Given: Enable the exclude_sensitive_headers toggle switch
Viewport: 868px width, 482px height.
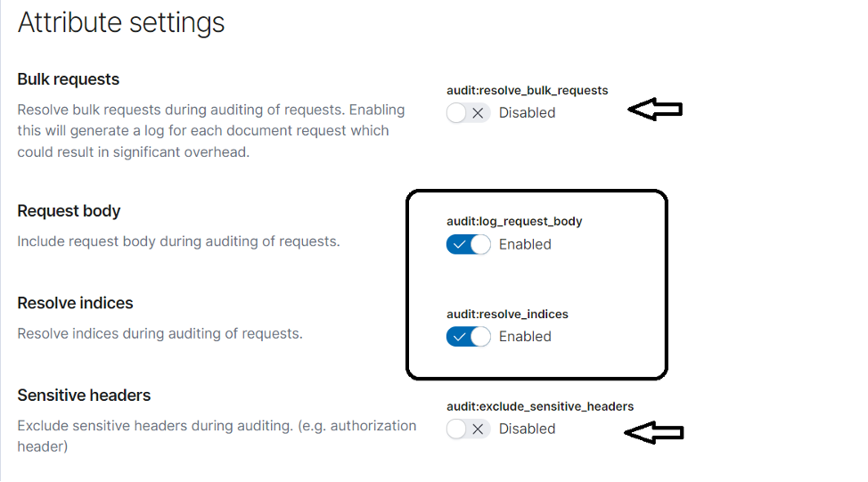Looking at the screenshot, I should [x=469, y=429].
